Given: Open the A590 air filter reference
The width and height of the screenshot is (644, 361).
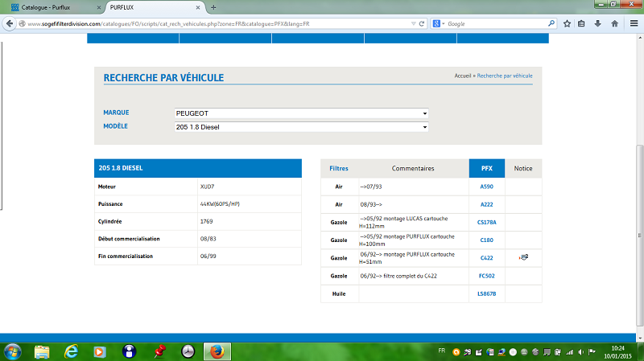Looking at the screenshot, I should click(x=487, y=187).
